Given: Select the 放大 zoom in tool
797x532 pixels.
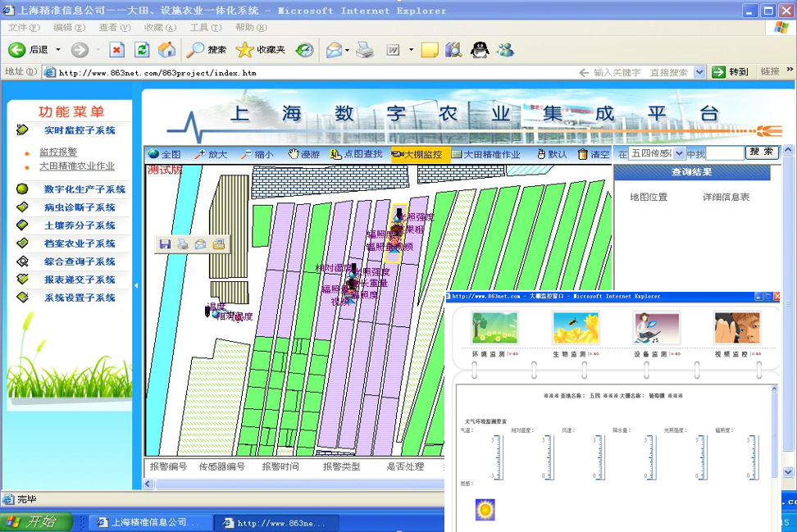Looking at the screenshot, I should [211, 154].
